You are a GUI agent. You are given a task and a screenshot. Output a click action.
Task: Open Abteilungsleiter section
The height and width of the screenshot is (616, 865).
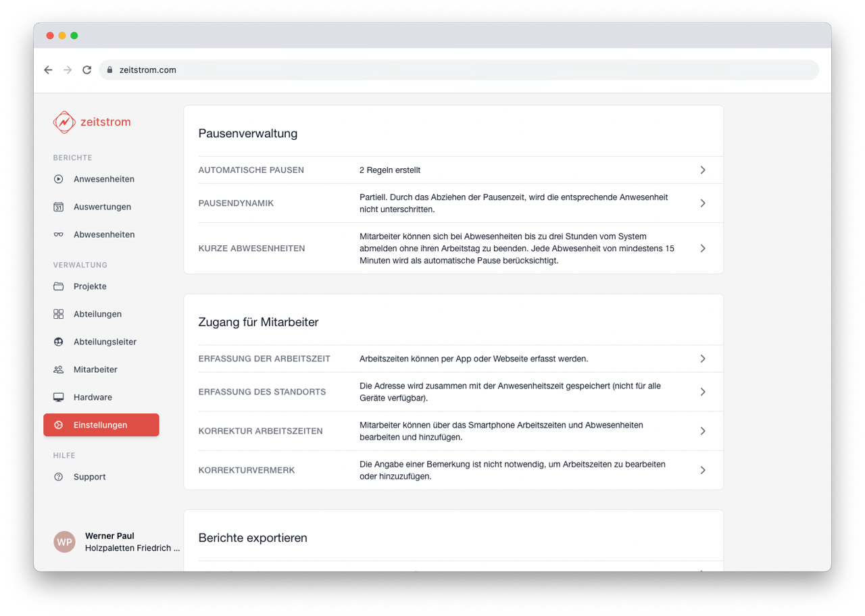pos(105,342)
